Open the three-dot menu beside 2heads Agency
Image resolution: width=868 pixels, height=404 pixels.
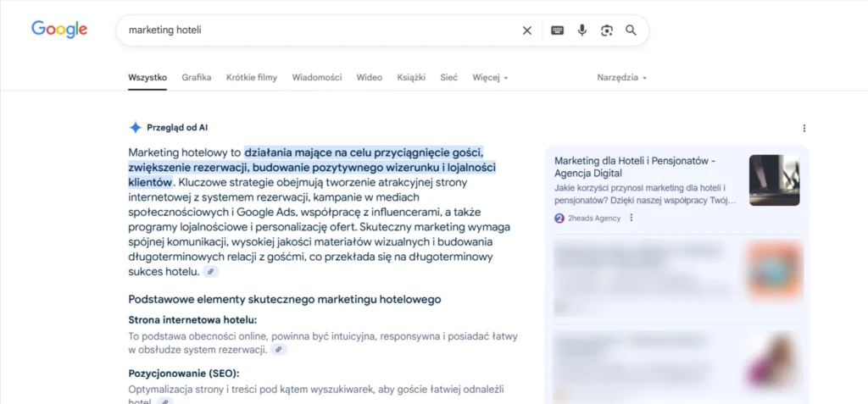coord(631,218)
